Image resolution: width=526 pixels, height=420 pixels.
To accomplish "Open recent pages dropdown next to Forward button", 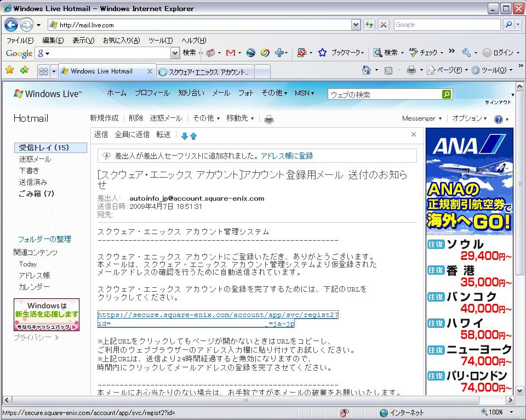I will pyautogui.click(x=38, y=25).
